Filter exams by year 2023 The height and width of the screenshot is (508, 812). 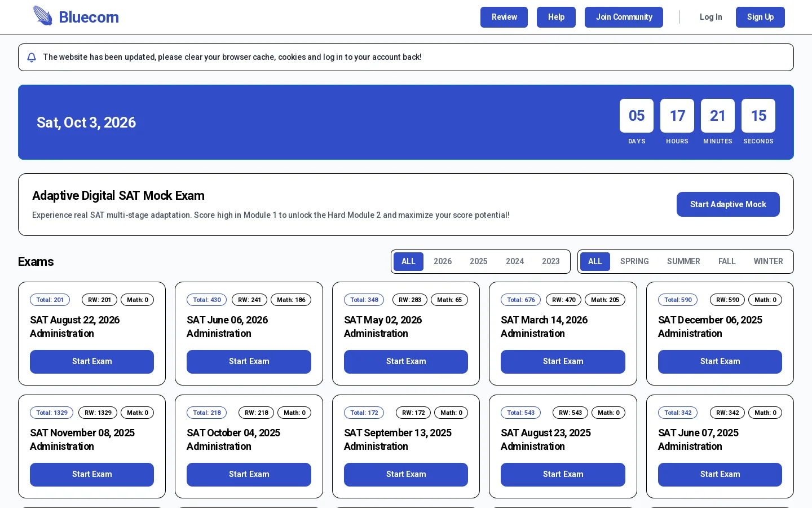[551, 261]
